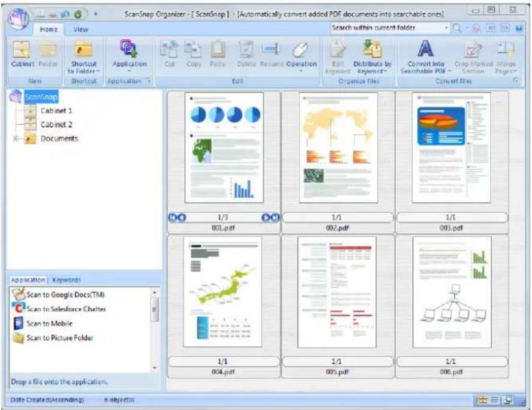This screenshot has width=532, height=410.
Task: Click the Convert files group dialog launcher
Action: pyautogui.click(x=515, y=80)
